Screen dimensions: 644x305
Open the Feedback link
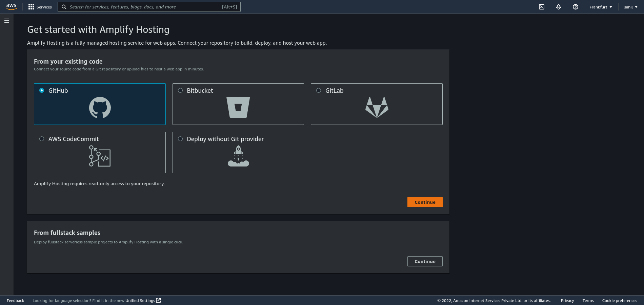[15, 301]
